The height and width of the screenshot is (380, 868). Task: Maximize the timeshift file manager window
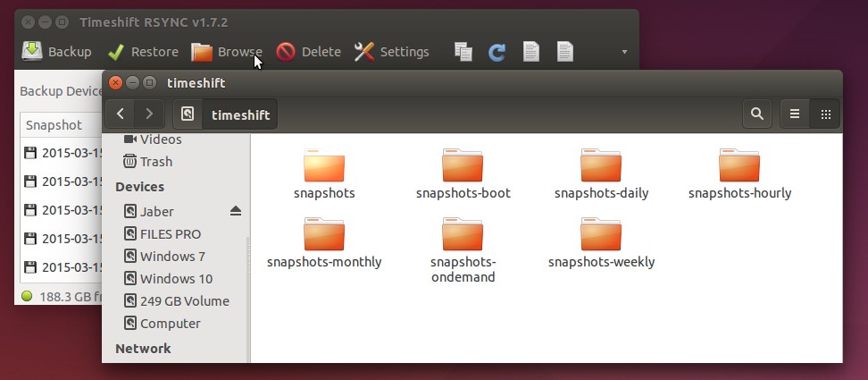[149, 83]
